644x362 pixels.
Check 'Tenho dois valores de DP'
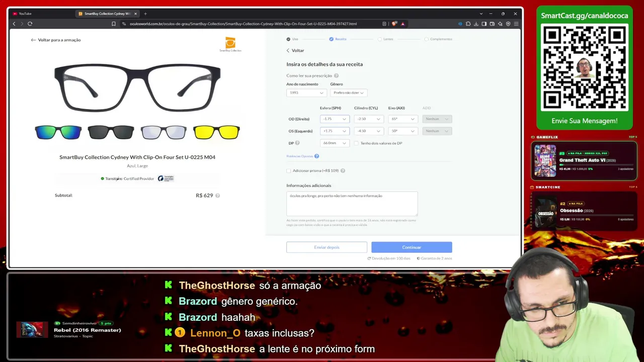coord(356,143)
